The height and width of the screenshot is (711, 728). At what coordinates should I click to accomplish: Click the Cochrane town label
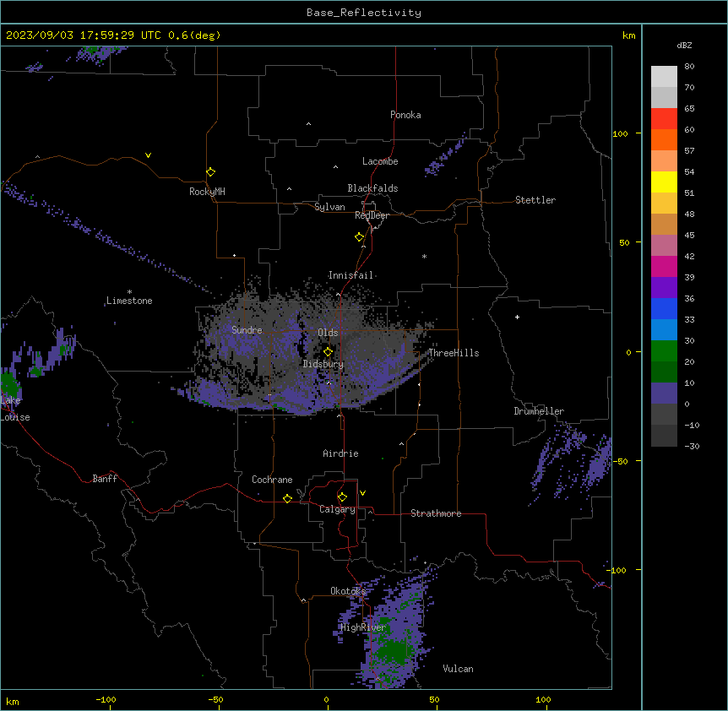(x=272, y=480)
